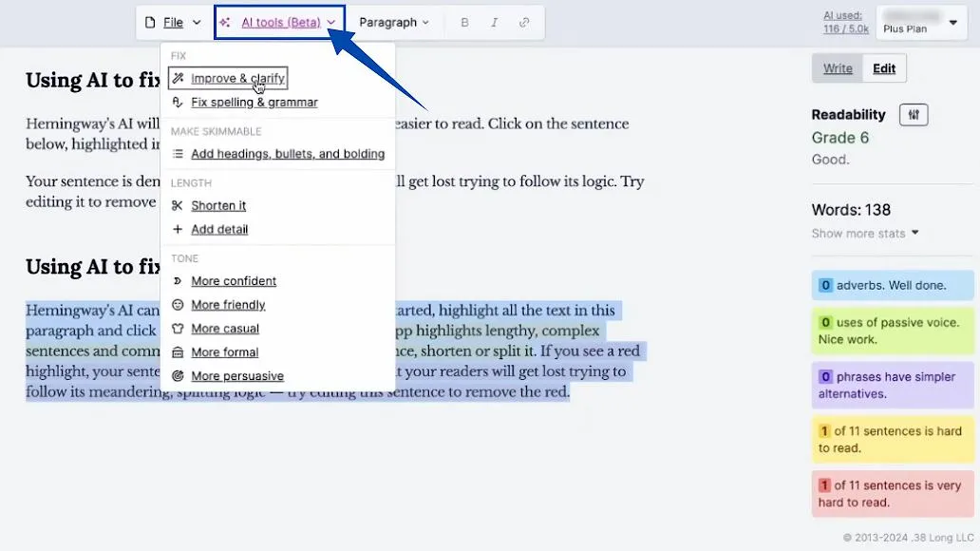Open the readability adjustment sliders control
This screenshot has width=980, height=551.
click(913, 114)
